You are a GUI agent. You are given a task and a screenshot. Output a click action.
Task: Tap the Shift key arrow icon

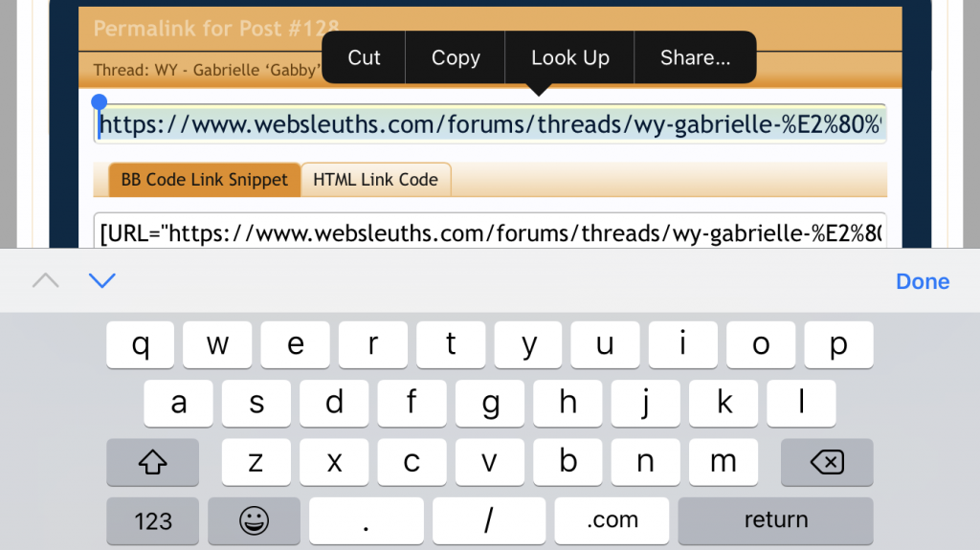coord(153,462)
